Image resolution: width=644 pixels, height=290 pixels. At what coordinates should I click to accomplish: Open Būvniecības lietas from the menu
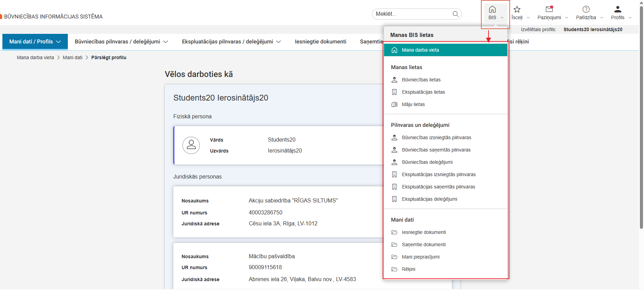(x=421, y=80)
